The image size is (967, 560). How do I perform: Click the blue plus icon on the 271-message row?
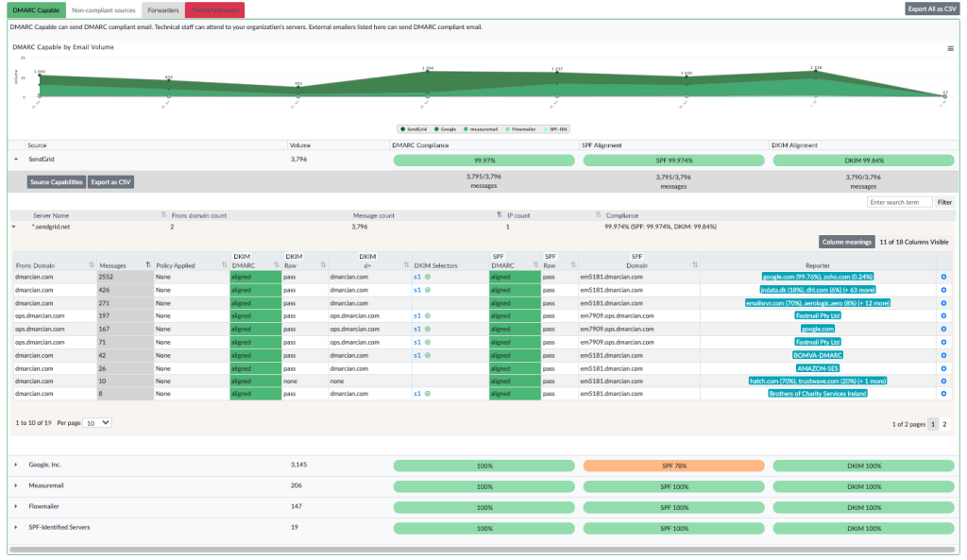[943, 303]
